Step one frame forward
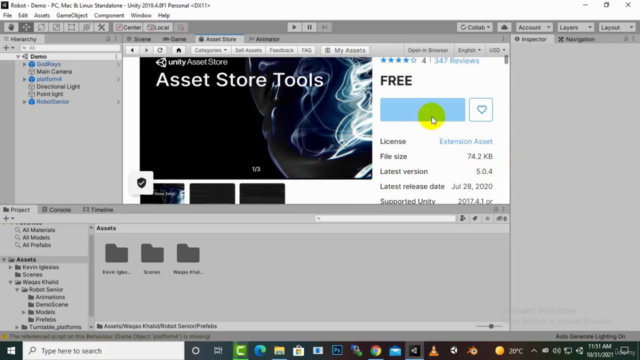Viewport: 640px width, 360px height. (x=324, y=27)
